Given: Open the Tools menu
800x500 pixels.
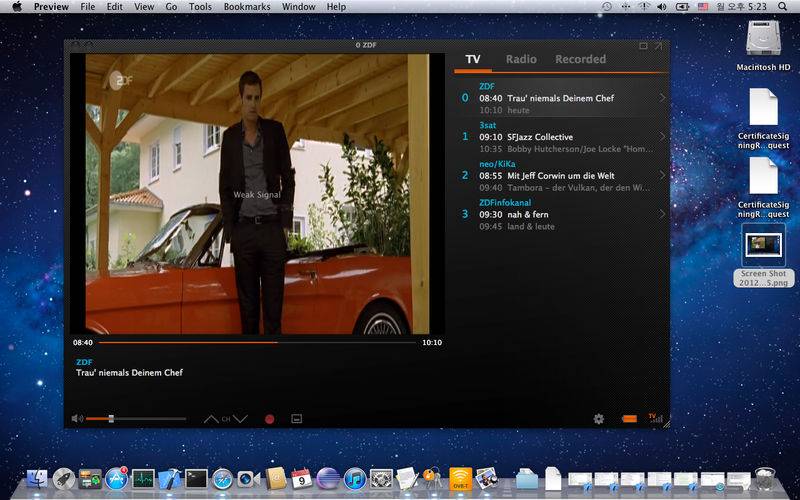Looking at the screenshot, I should tap(200, 7).
